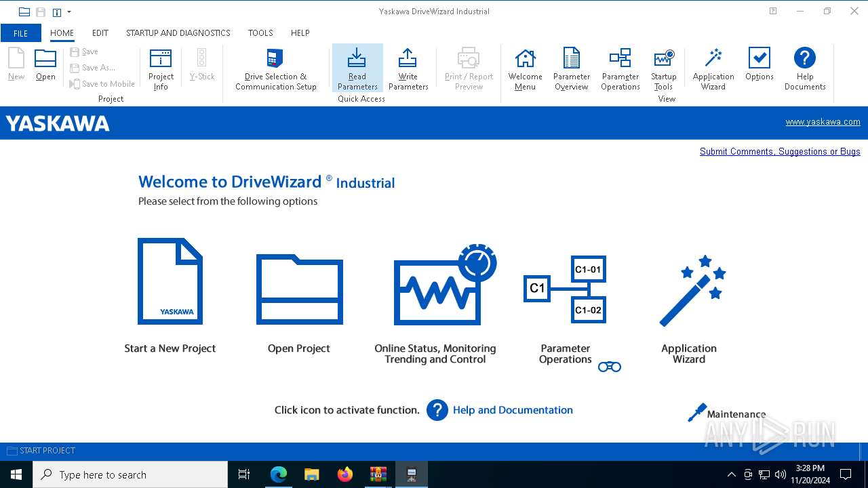Image resolution: width=868 pixels, height=488 pixels.
Task: Open Project Info from the ribbon
Action: click(x=161, y=68)
